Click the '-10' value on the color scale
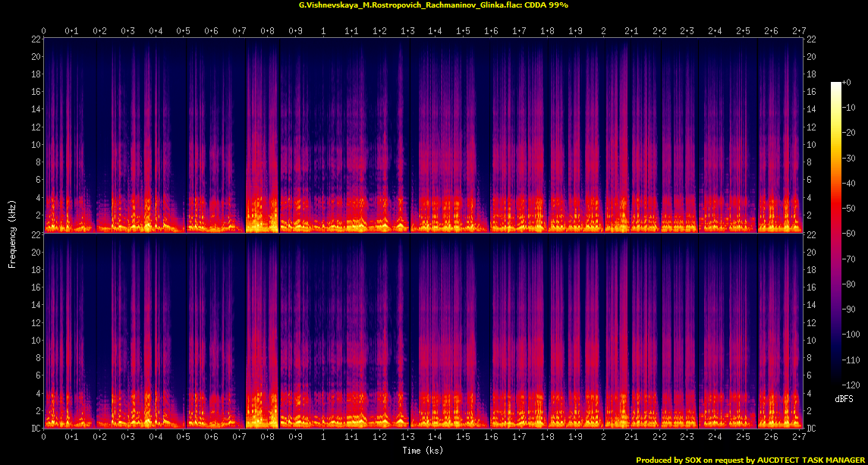The image size is (868, 465). (x=849, y=108)
